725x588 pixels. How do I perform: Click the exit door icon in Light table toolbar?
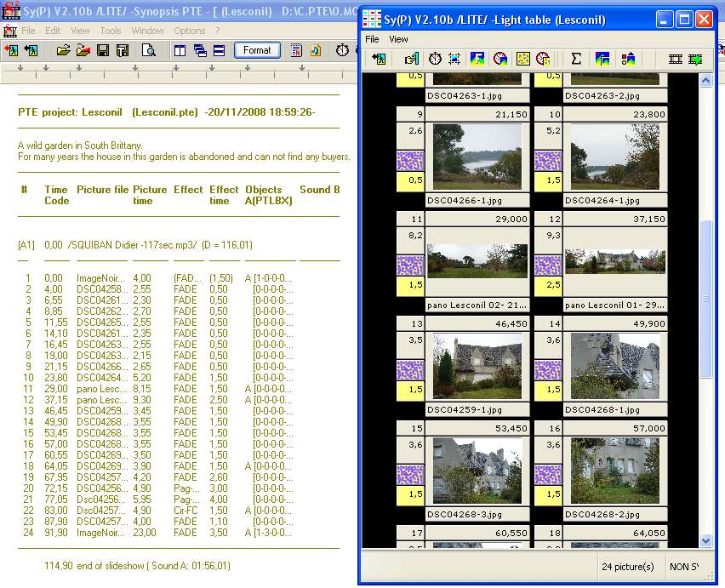379,59
